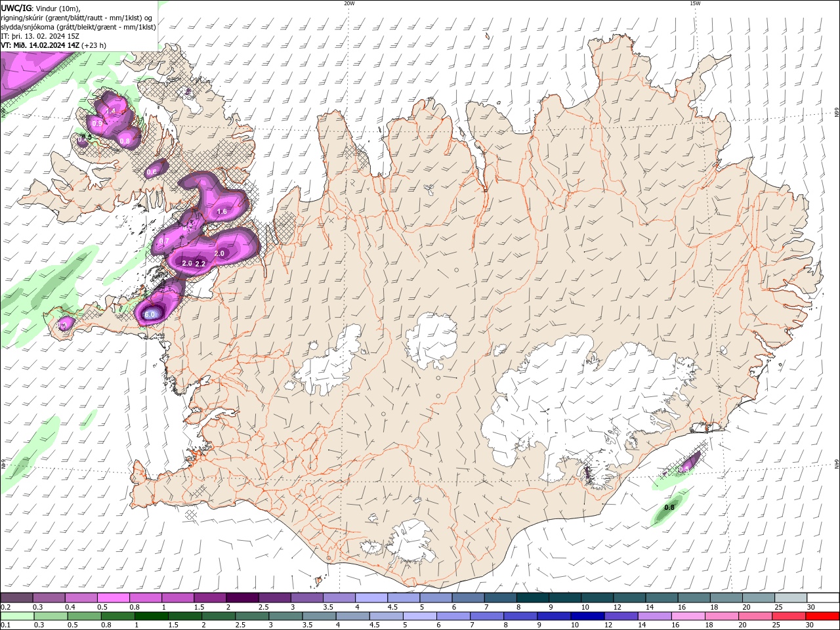Image resolution: width=840 pixels, height=630 pixels.
Task: Click the "15W" longitude label
Action: coord(695,3)
